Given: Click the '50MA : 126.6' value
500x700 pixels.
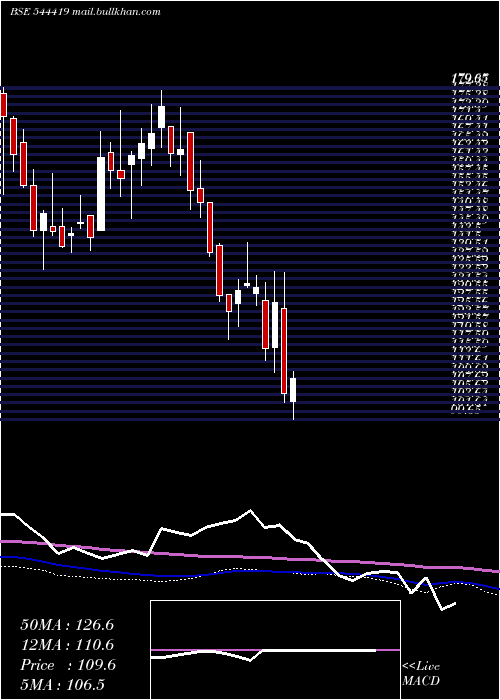Looking at the screenshot, I should point(67,625).
